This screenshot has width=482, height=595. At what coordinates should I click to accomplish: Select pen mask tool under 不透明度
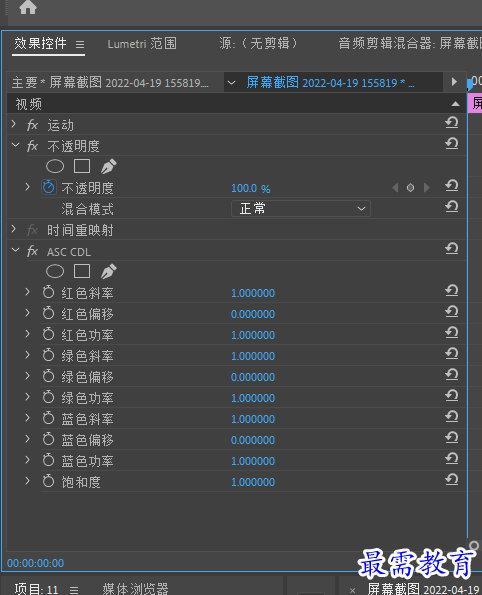[x=109, y=166]
